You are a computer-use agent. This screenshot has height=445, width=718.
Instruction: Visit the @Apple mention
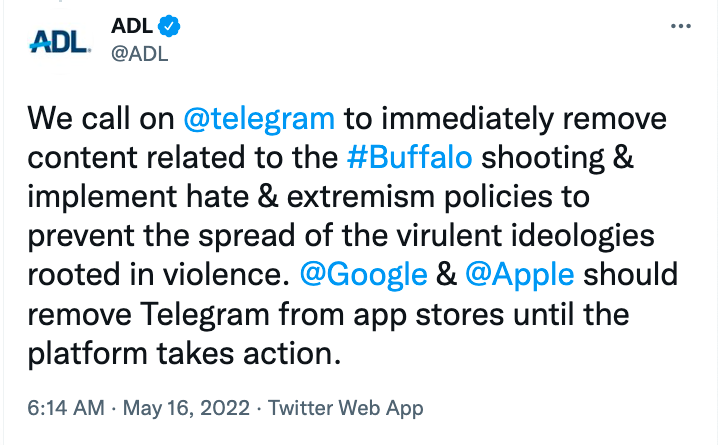point(520,275)
